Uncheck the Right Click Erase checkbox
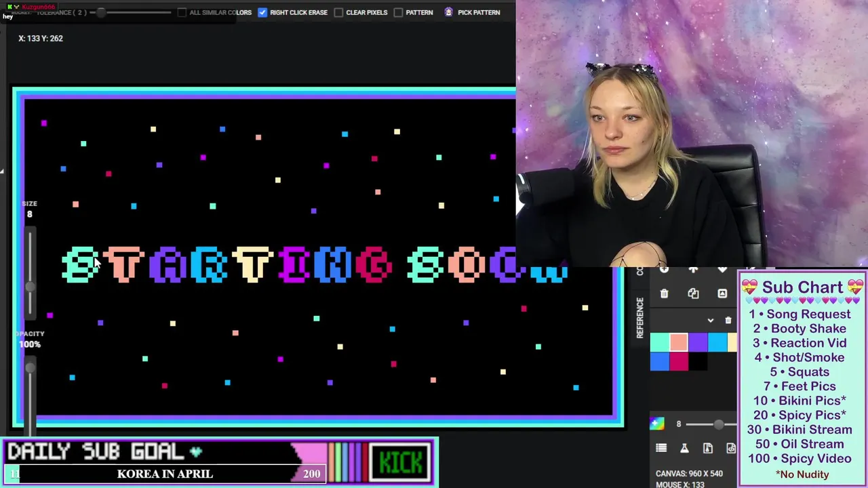Screen dimensions: 868x488 (262, 12)
